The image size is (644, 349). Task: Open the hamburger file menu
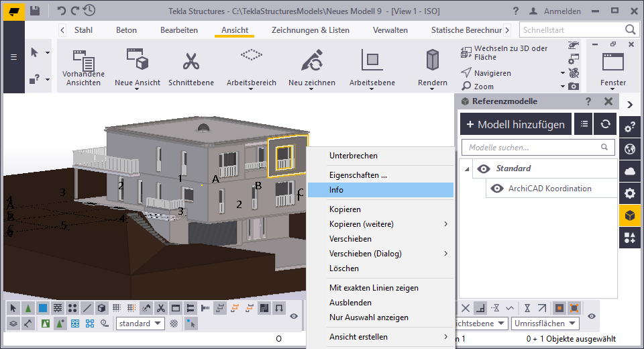coord(13,57)
